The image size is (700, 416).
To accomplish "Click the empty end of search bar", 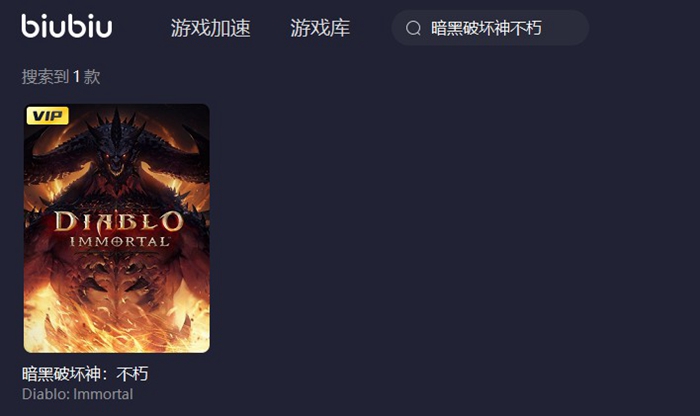I will pos(565,28).
